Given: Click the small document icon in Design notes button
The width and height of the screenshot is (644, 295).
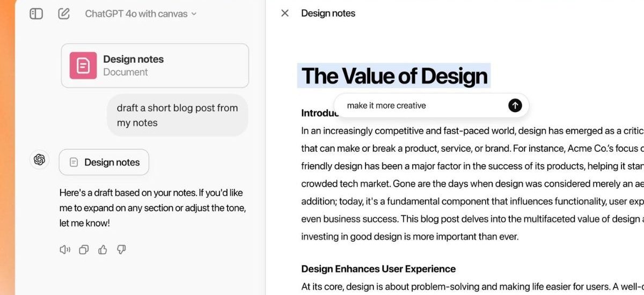Looking at the screenshot, I should pos(74,163).
